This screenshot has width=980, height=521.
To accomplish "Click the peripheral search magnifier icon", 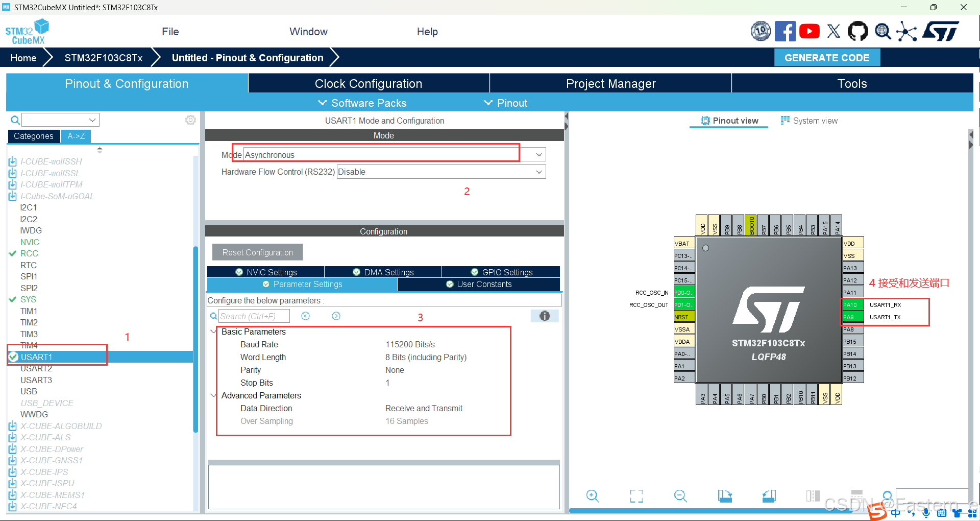I will coord(15,120).
